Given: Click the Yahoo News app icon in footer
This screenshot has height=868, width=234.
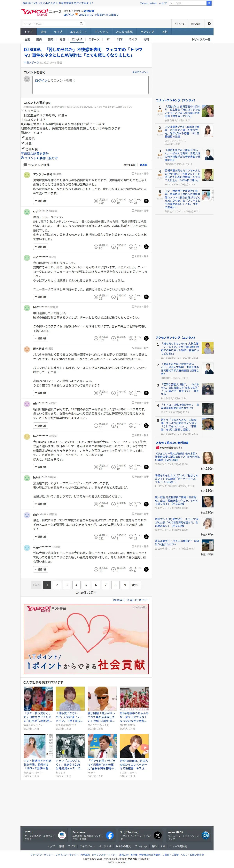Looking at the screenshot, I should pyautogui.click(x=62, y=835).
